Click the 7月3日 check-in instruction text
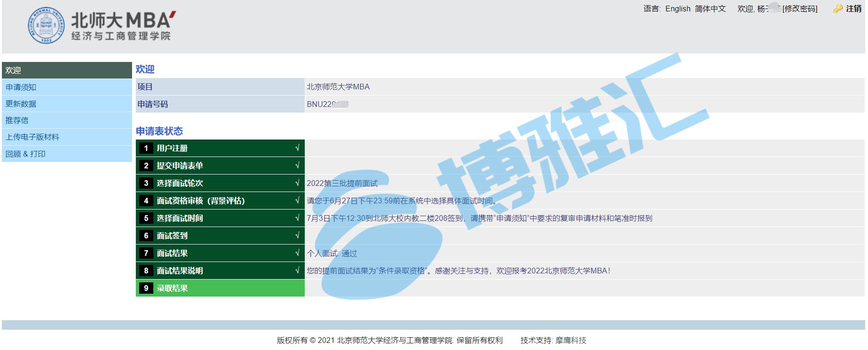Screen dimensions: 868x350 coord(479,219)
